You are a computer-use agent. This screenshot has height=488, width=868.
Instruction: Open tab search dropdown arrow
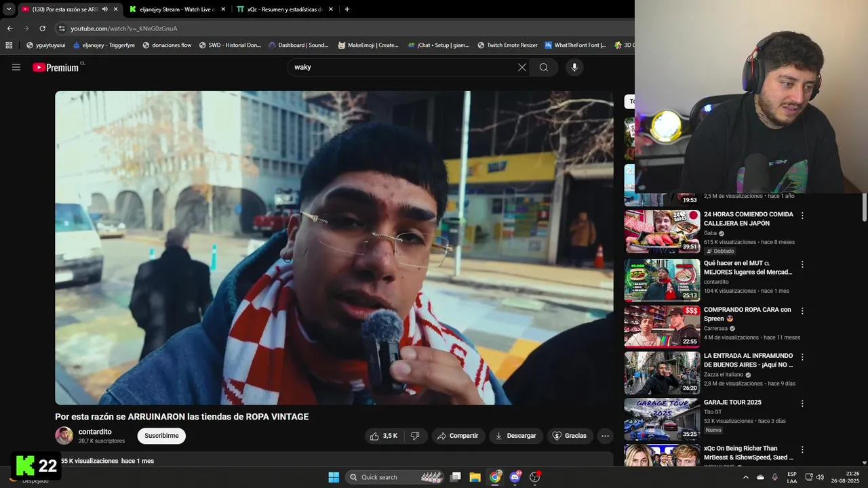pyautogui.click(x=9, y=9)
